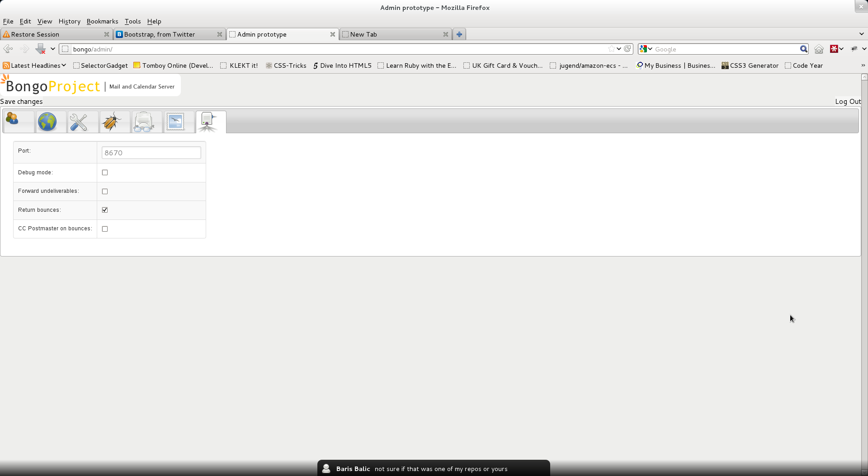The width and height of the screenshot is (868, 476).
Task: Click the search magnifier icon
Action: 803,49
